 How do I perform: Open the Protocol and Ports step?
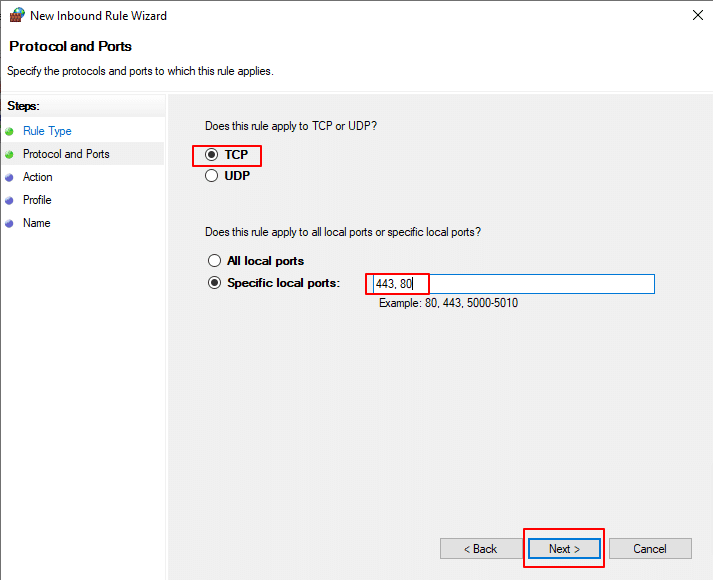[66, 154]
